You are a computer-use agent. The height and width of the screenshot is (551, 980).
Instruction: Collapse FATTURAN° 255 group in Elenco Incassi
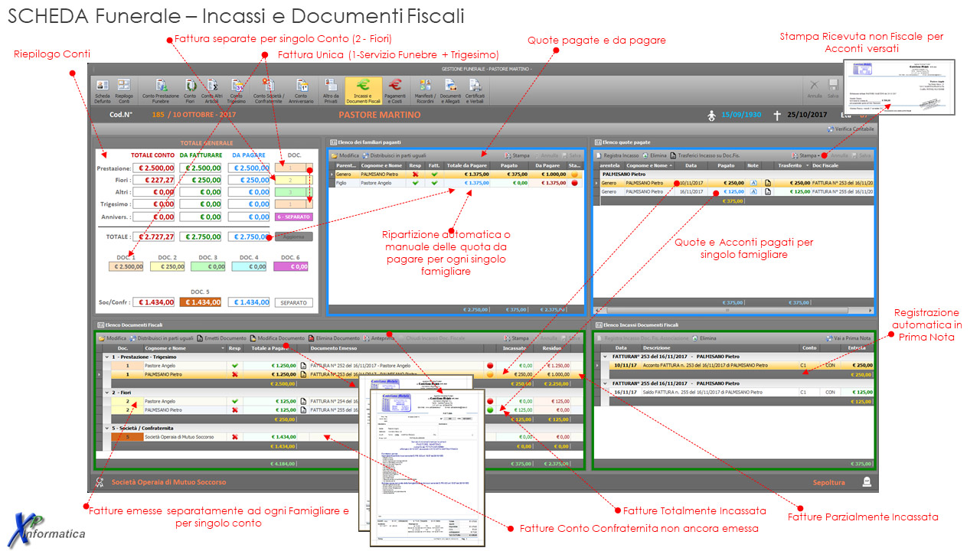click(605, 383)
